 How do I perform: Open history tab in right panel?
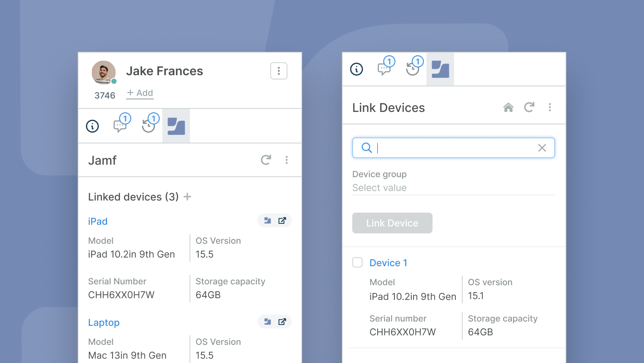click(413, 69)
